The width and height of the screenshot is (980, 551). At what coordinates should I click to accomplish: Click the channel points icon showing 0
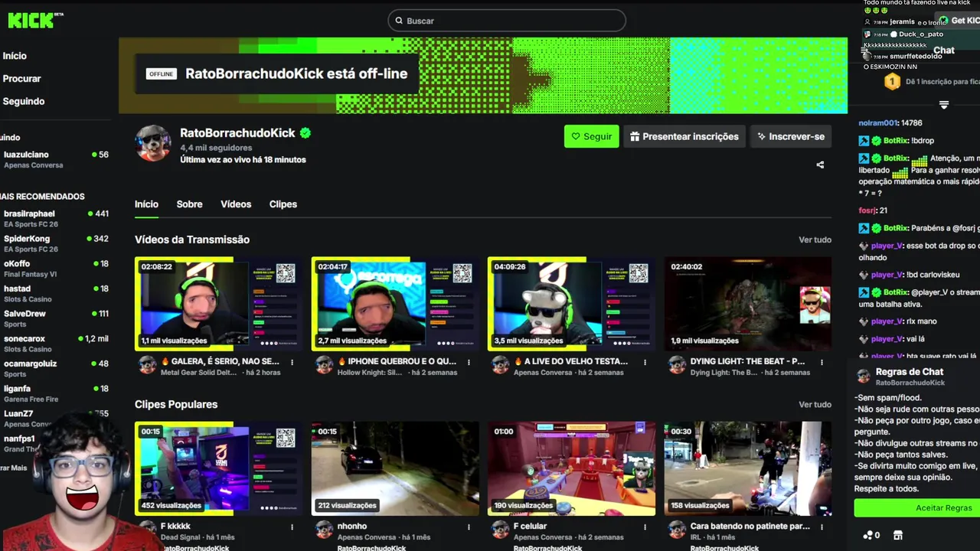tap(871, 535)
